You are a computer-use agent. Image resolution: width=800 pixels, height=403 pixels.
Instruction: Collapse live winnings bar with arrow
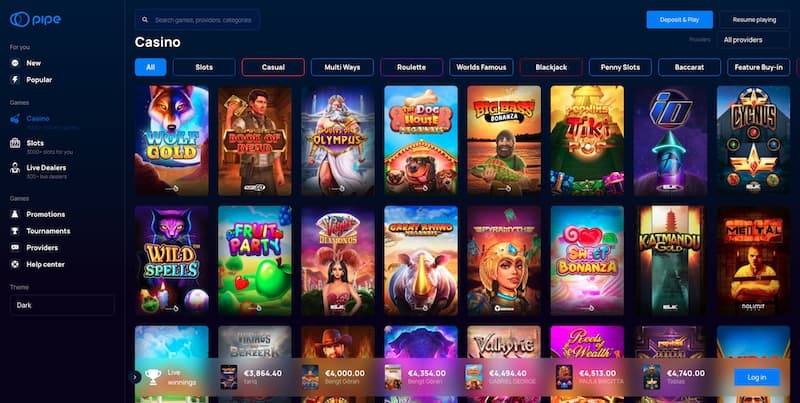pyautogui.click(x=135, y=377)
